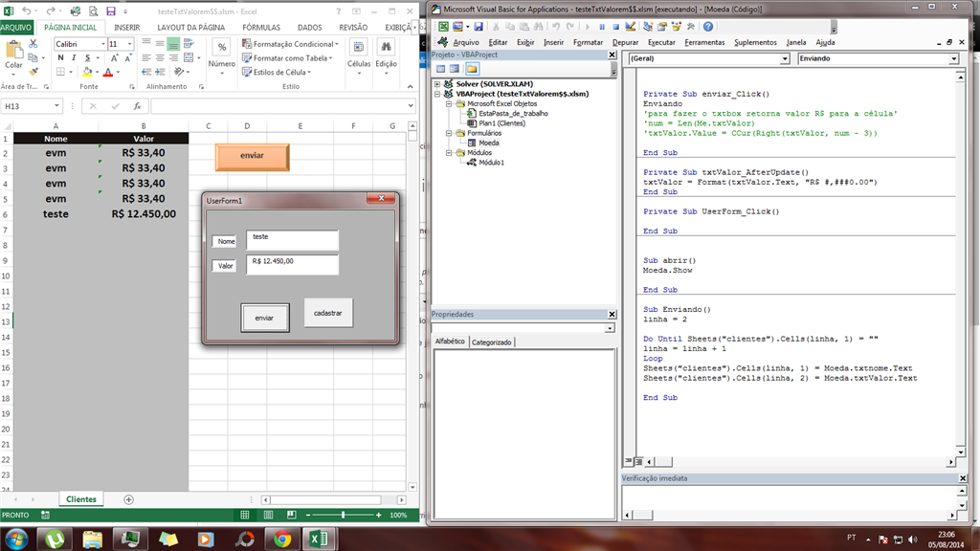Click the yellow Fill Color swatch in Excel ribbon
The width and height of the screenshot is (980, 551).
coord(87,72)
